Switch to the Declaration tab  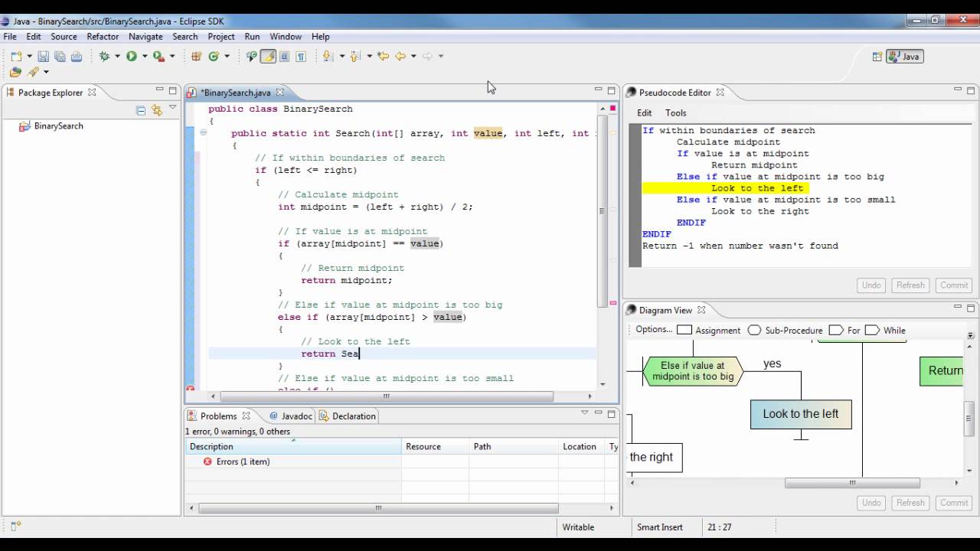point(348,416)
